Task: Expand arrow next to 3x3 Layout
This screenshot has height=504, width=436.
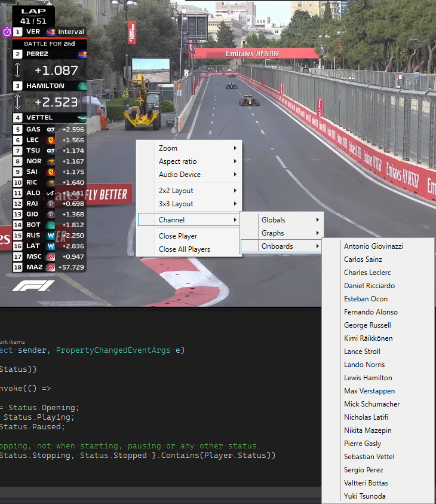Action: coord(235,204)
